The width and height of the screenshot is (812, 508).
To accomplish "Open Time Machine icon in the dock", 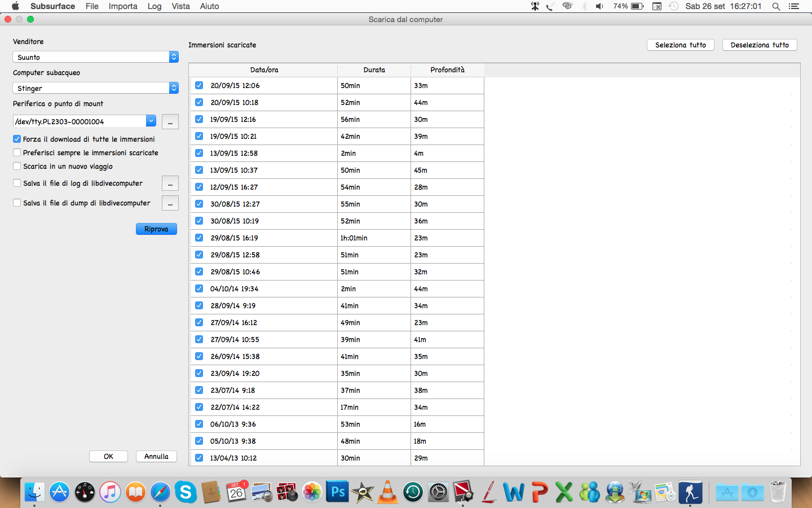I will (x=413, y=492).
